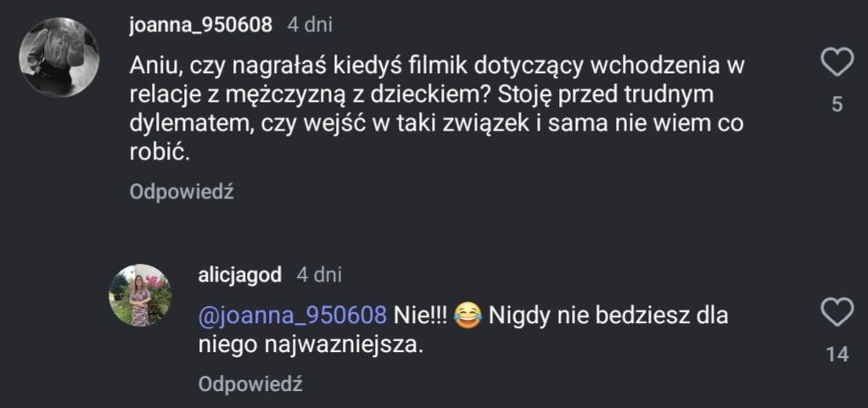Click the reply line 'niego najwazniejsza.'

[x=310, y=345]
